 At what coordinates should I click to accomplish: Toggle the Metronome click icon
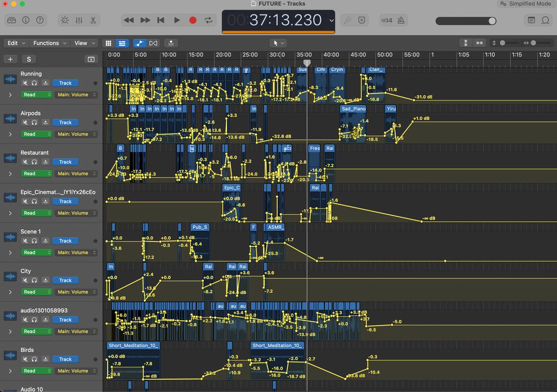click(401, 20)
